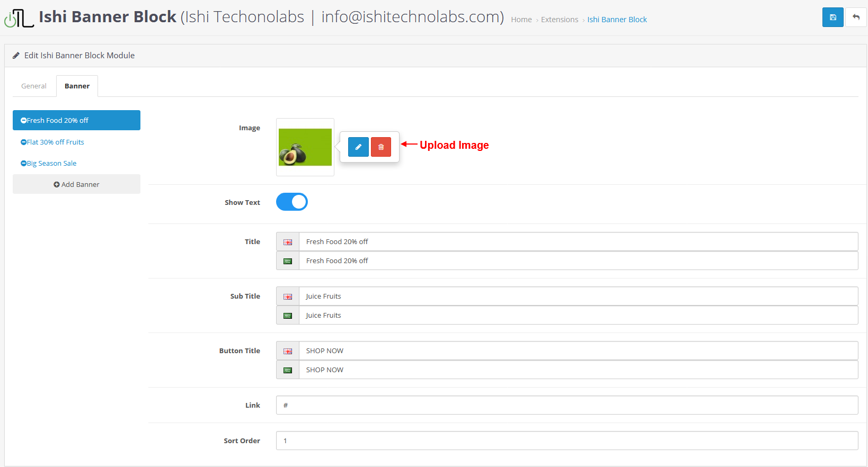Remove banner via minus icon on Fresh Food 20% off
Viewport: 868px width, 467px height.
click(23, 121)
